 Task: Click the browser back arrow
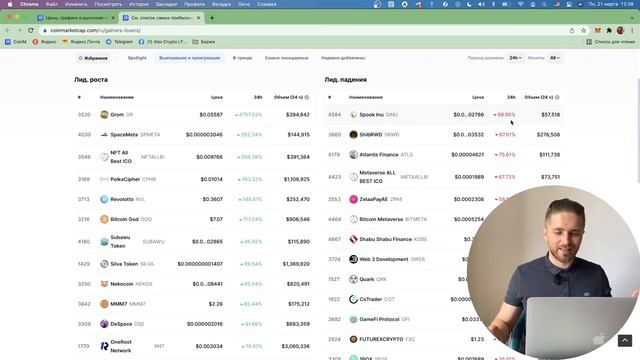(7, 30)
